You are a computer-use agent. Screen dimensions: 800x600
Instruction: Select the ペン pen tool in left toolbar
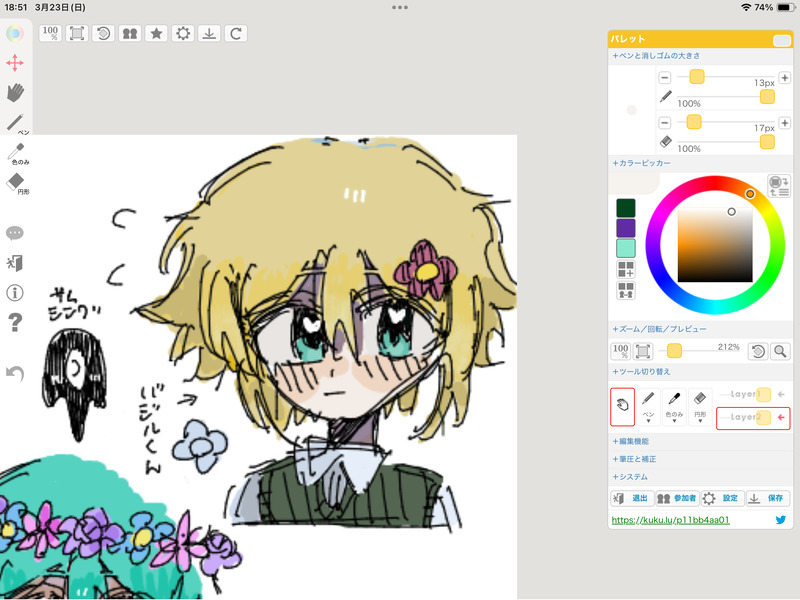[x=16, y=123]
